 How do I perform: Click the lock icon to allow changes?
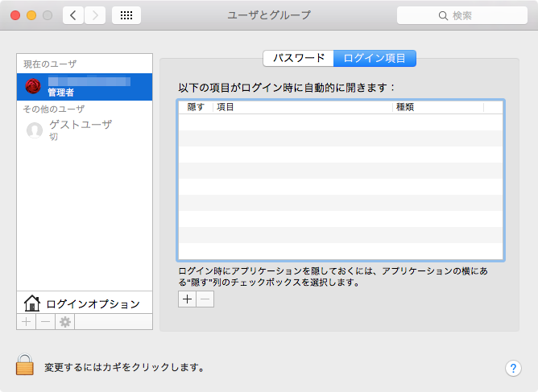point(25,365)
